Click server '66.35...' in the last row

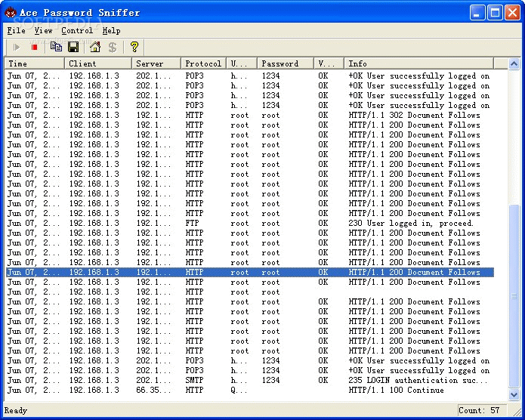coord(153,391)
